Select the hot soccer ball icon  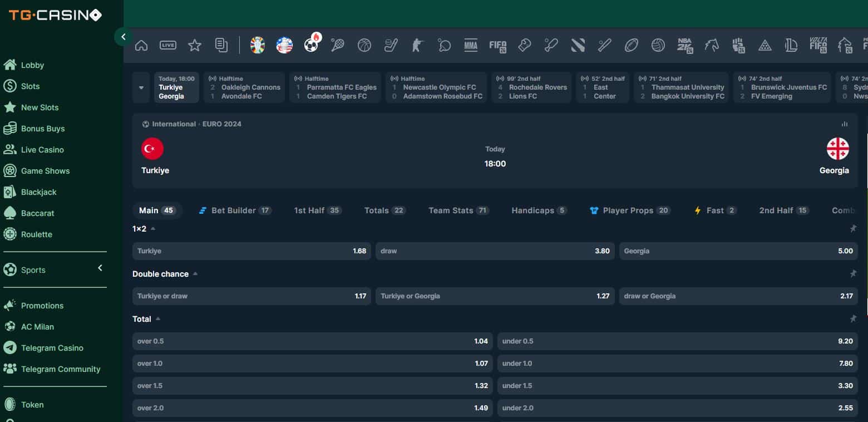pos(312,44)
